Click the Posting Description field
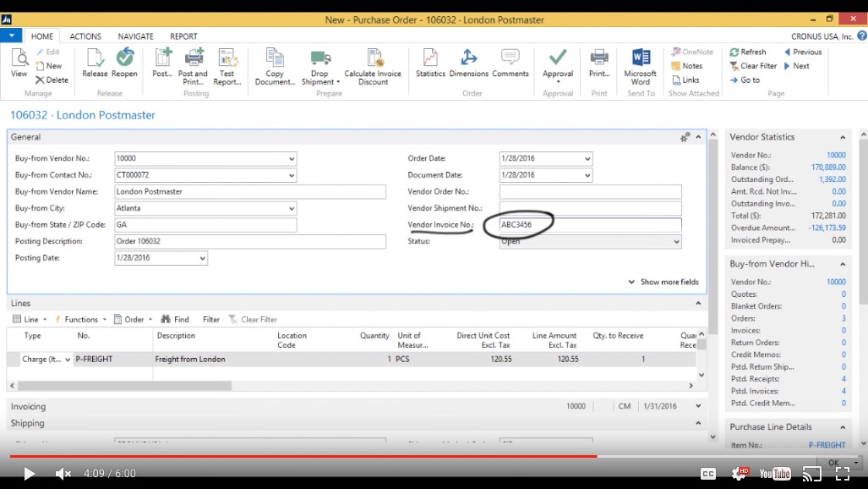The height and width of the screenshot is (489, 868). [x=250, y=241]
